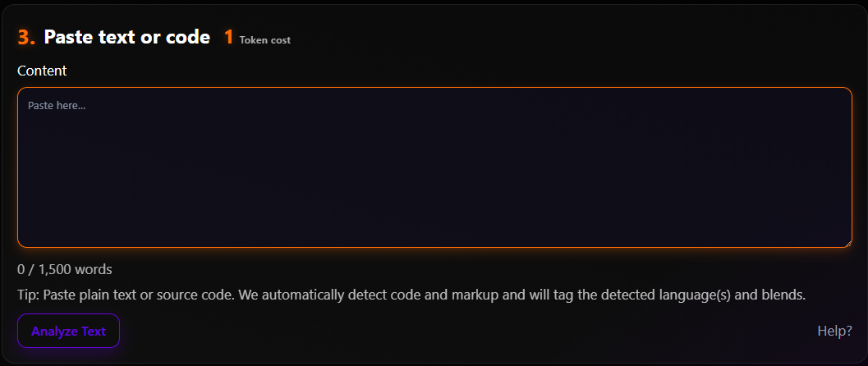Click the orange token cost number "1"
The image size is (868, 366).
pyautogui.click(x=228, y=37)
